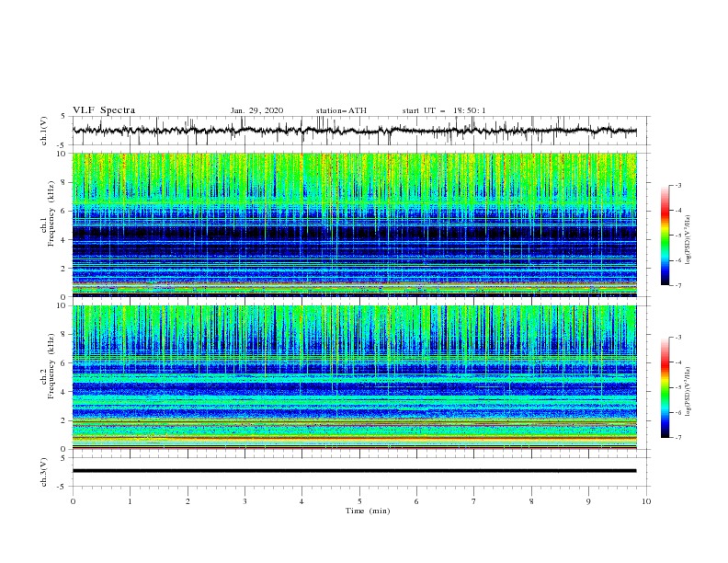Click the ch.2 PSD color scale bar
This screenshot has width=728, height=563.
665,387
